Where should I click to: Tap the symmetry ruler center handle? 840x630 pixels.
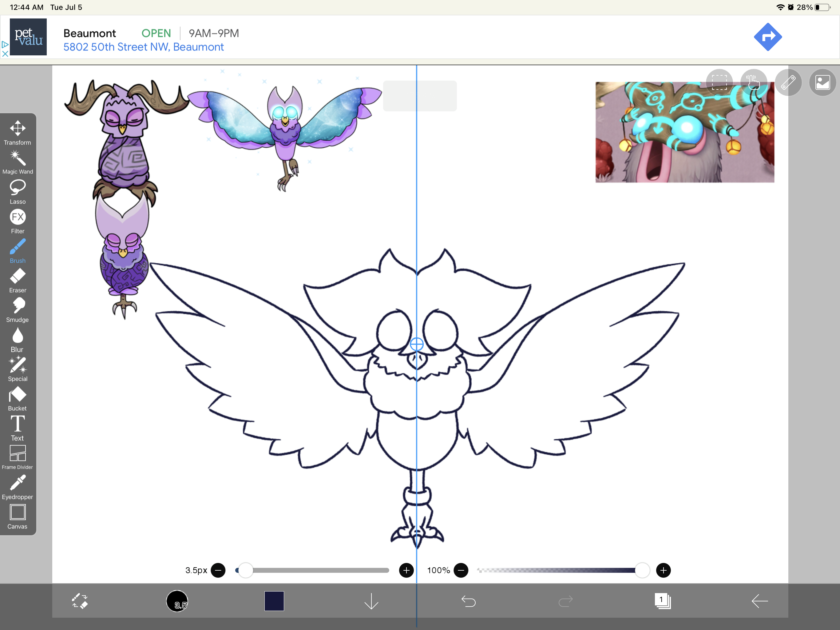[417, 344]
